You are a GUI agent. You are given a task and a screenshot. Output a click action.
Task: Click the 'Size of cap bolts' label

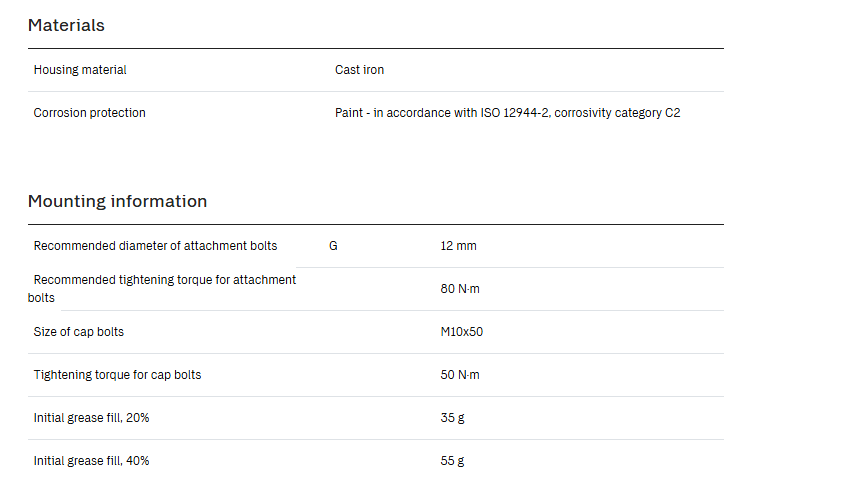tap(79, 332)
